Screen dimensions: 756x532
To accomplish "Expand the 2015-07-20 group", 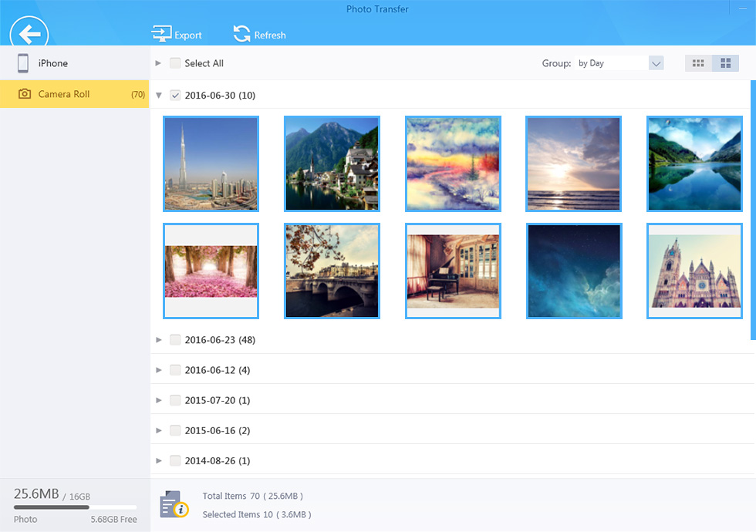I will click(158, 400).
